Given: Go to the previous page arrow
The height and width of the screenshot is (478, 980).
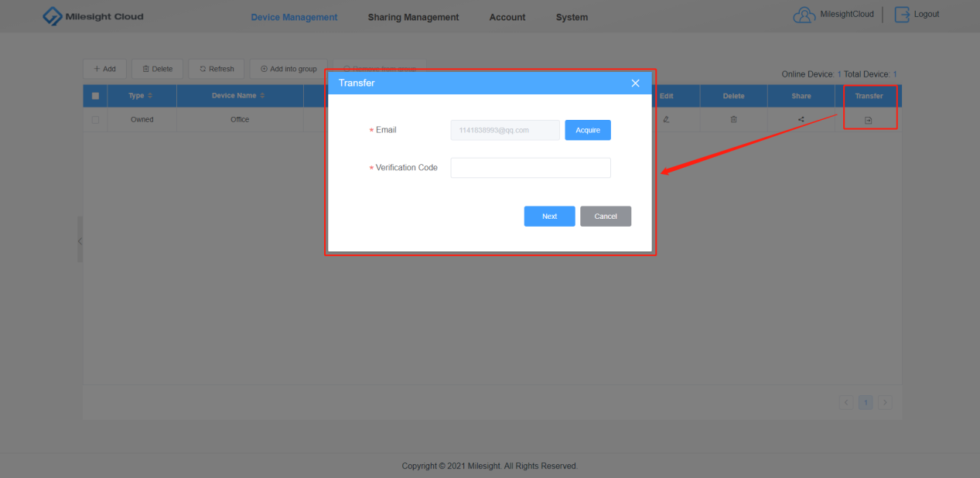Looking at the screenshot, I should 846,402.
